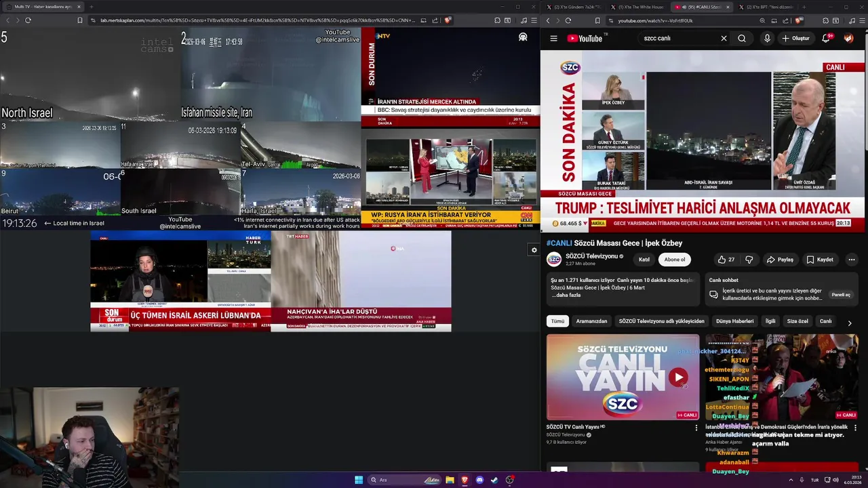Advance the filter chips with the right chevron

(850, 323)
